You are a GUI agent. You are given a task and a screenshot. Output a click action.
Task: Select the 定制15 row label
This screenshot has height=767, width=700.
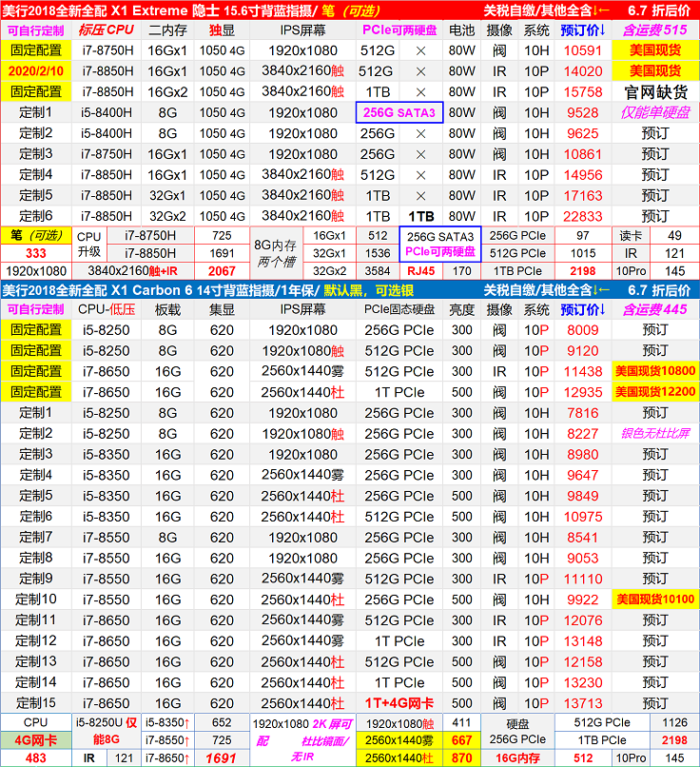pos(36,704)
